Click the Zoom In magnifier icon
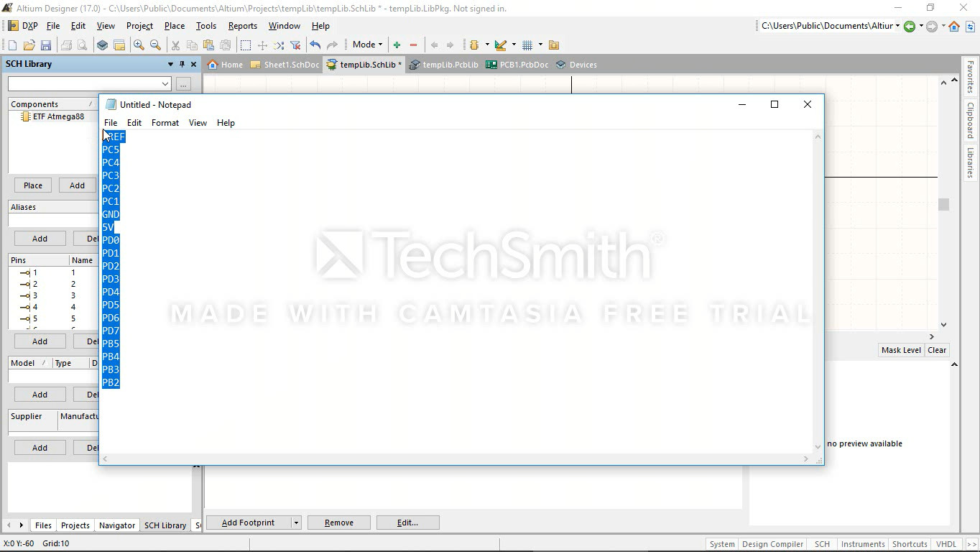This screenshot has width=980, height=552. [x=139, y=45]
